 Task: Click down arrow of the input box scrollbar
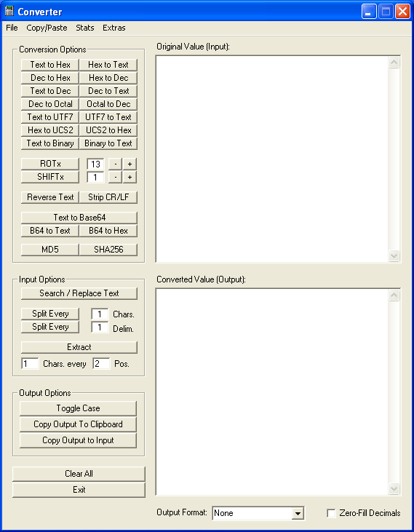pos(394,255)
